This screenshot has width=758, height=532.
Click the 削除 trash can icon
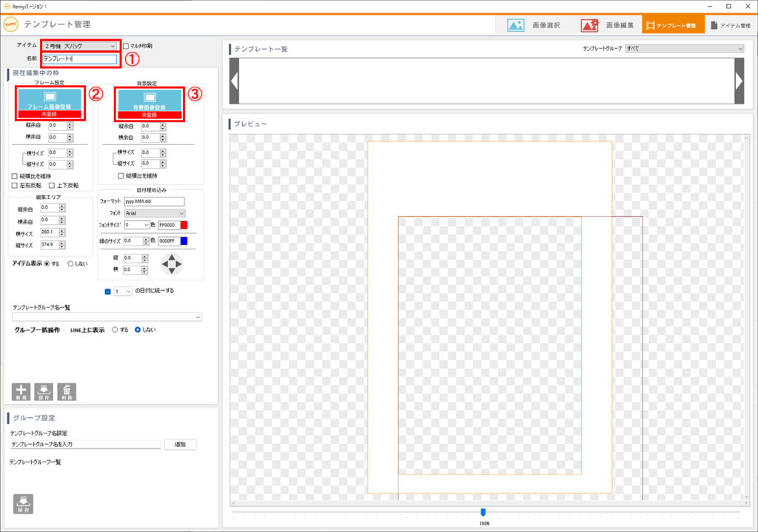67,391
